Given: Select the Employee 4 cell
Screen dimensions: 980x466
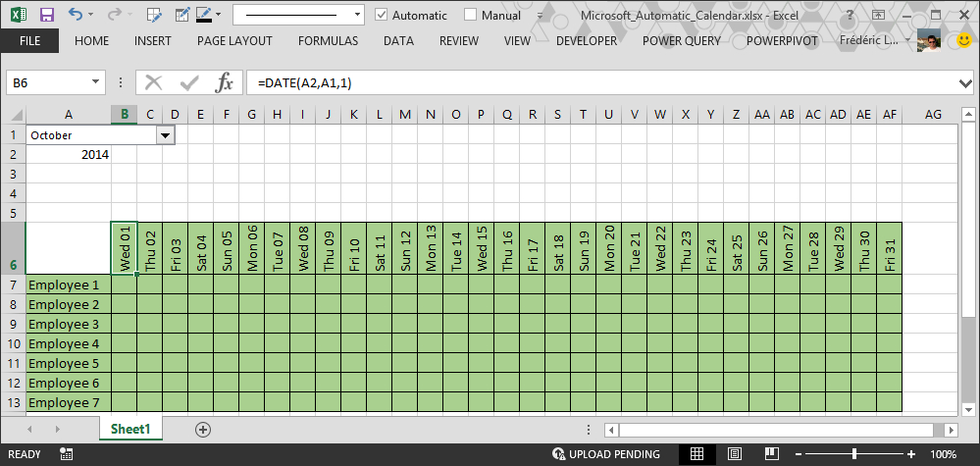Looking at the screenshot, I should click(69, 343).
